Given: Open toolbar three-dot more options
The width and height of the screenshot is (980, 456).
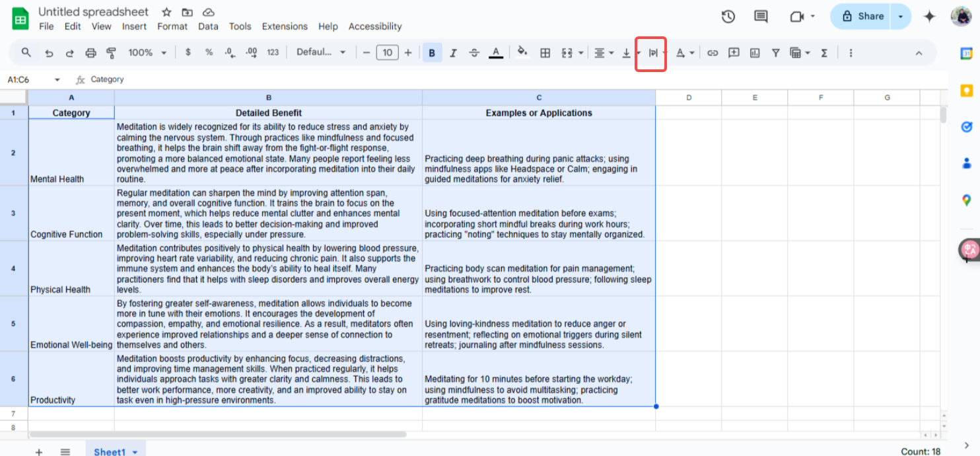Looking at the screenshot, I should [x=851, y=53].
